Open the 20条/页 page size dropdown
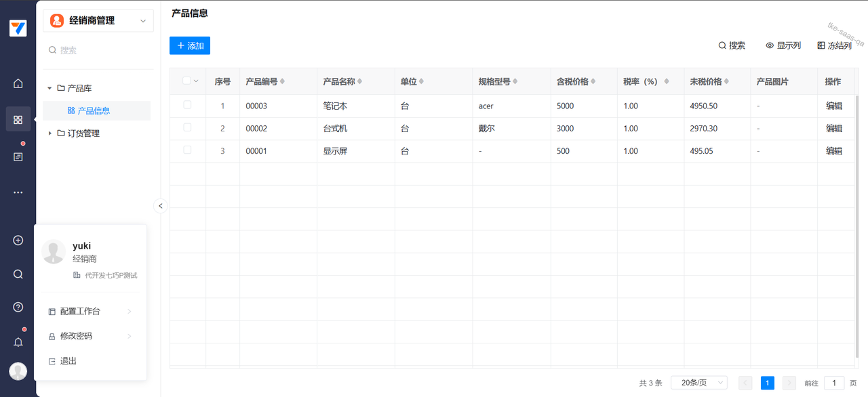The height and width of the screenshot is (397, 868). tap(698, 383)
